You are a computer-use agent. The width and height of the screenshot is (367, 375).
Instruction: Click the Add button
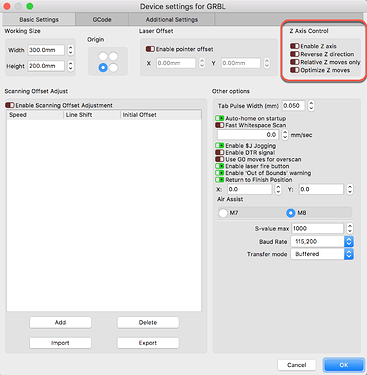(x=60, y=322)
